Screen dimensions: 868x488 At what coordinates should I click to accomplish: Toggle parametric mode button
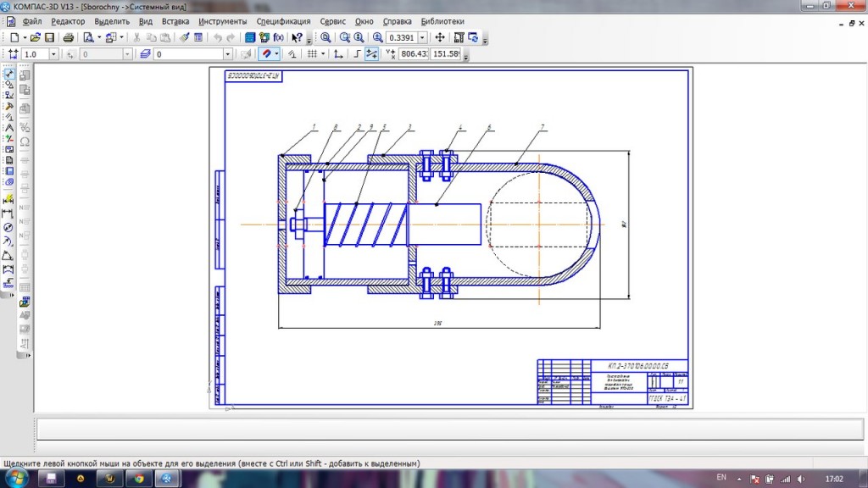point(292,54)
